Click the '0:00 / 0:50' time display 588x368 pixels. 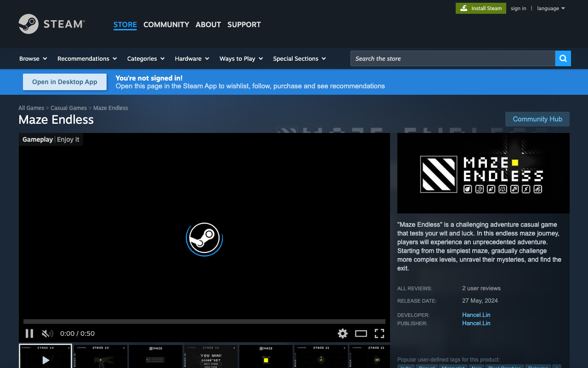(x=78, y=333)
